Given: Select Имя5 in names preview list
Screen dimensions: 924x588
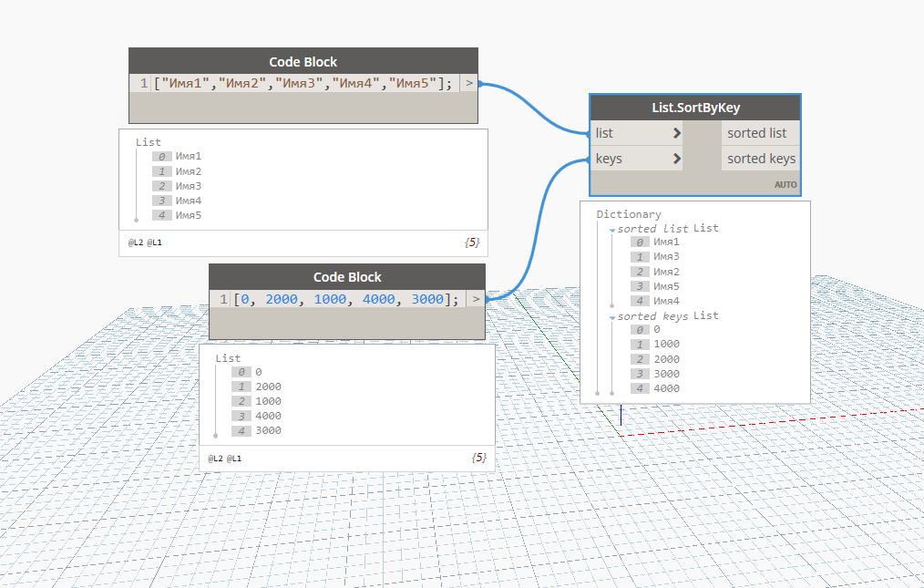Looking at the screenshot, I should pyautogui.click(x=188, y=215).
